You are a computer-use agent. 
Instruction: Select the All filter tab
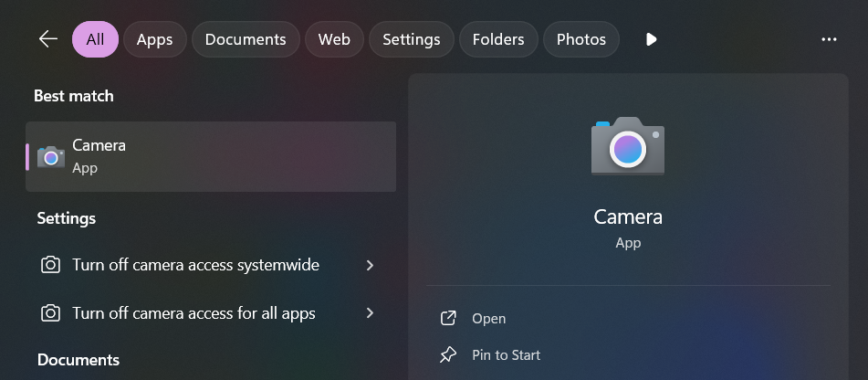click(95, 39)
